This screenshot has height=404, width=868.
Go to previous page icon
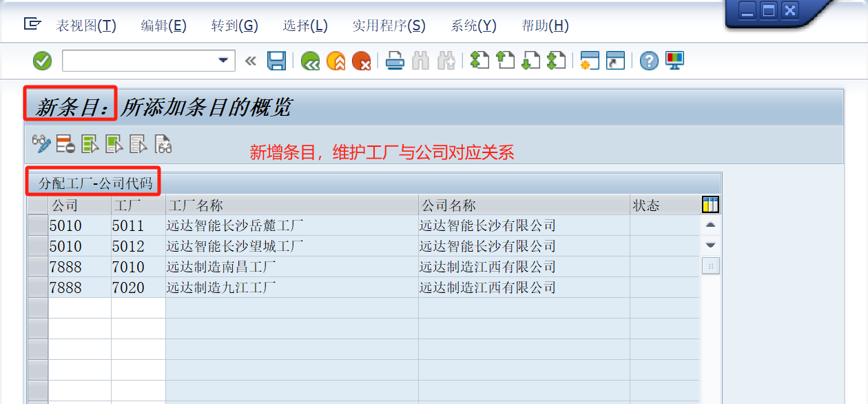[505, 61]
